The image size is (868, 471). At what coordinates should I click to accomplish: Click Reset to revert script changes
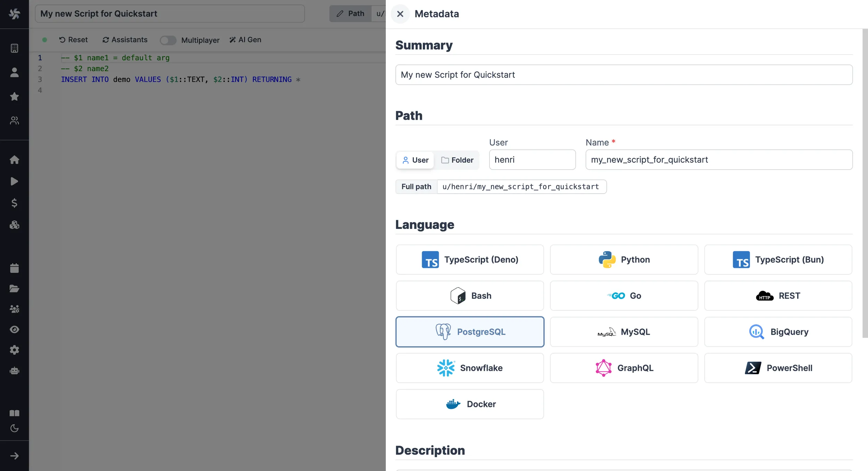(x=73, y=40)
